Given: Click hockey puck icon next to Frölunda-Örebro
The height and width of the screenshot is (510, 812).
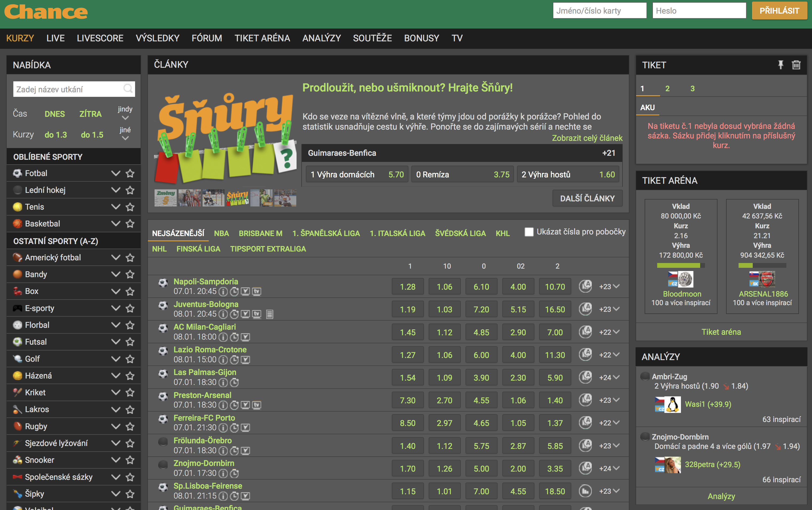Looking at the screenshot, I should 163,442.
